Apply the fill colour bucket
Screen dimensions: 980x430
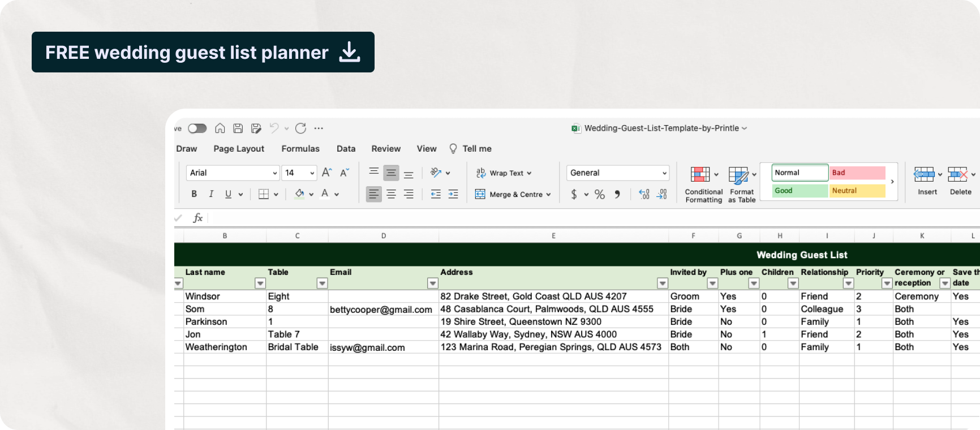pos(299,194)
